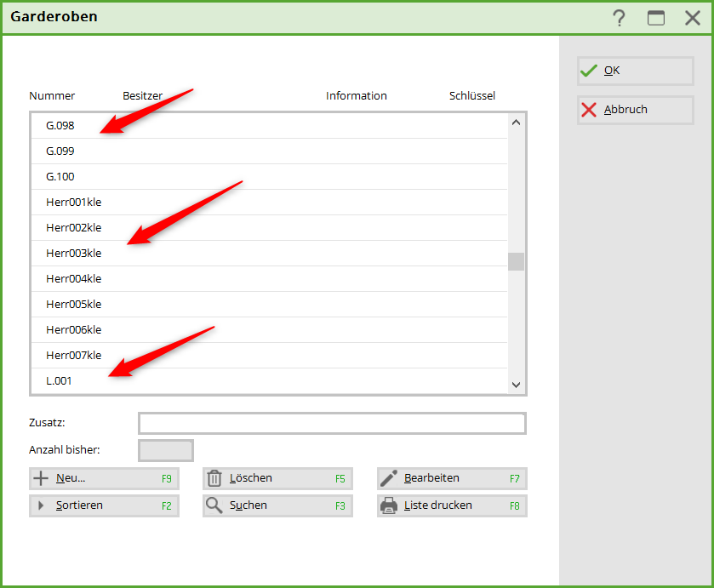Click the list scrollbar thumb

516,261
